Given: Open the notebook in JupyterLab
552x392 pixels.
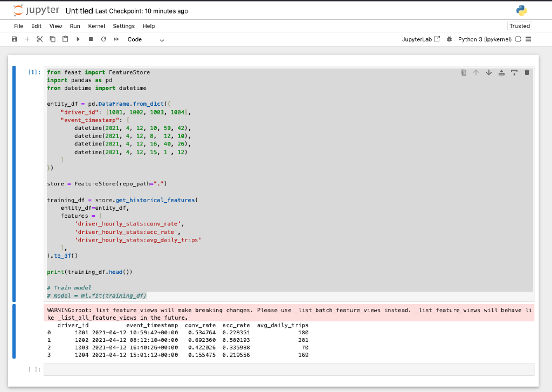Looking at the screenshot, I should click(x=421, y=39).
